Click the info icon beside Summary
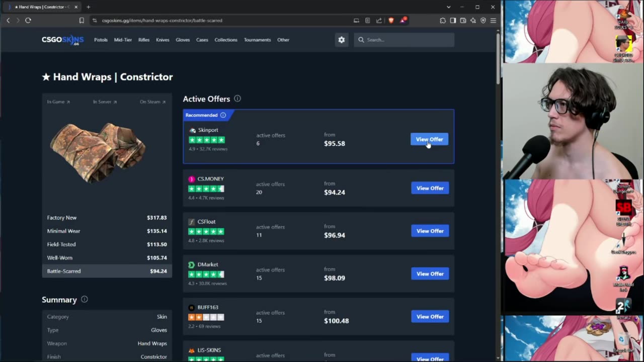Image resolution: width=644 pixels, height=362 pixels. (x=85, y=299)
